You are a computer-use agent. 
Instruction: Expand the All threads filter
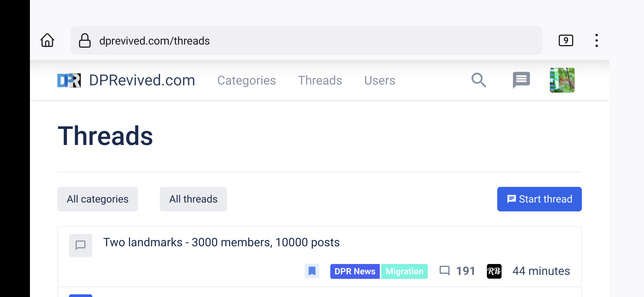pyautogui.click(x=193, y=199)
